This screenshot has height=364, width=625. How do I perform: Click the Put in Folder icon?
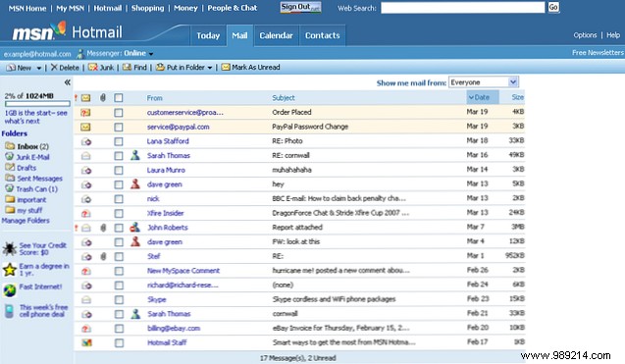click(160, 67)
